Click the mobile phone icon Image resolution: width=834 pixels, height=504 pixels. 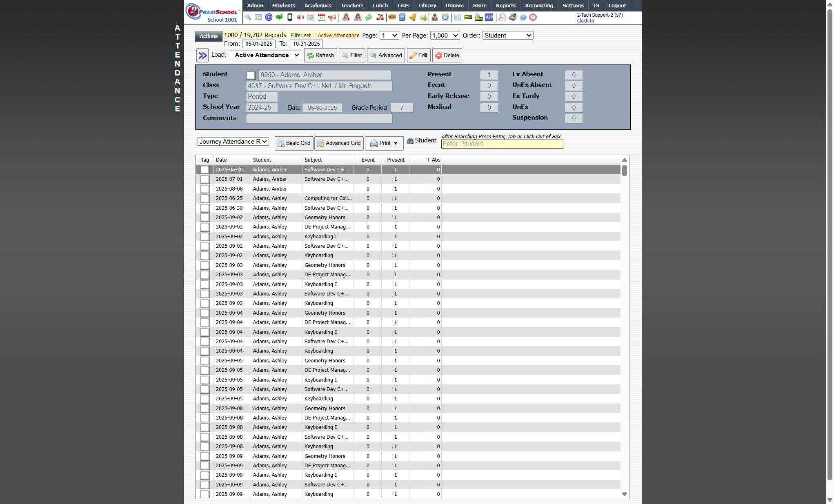point(290,17)
